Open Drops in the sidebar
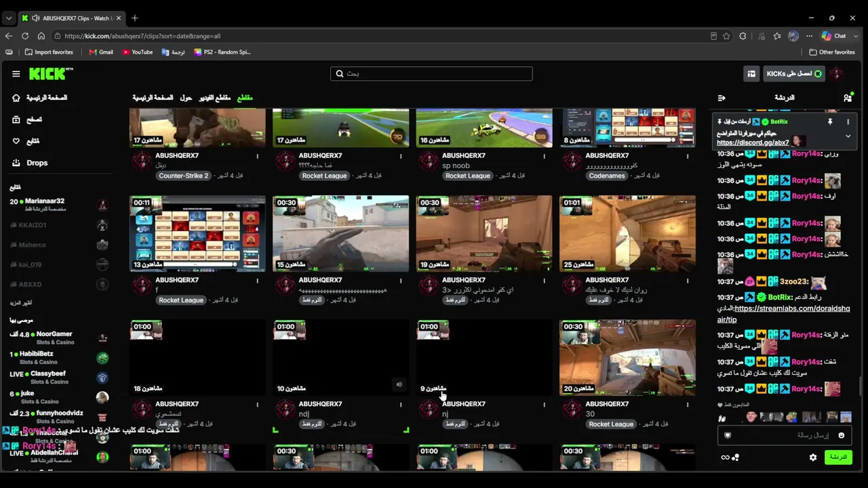 click(x=31, y=163)
